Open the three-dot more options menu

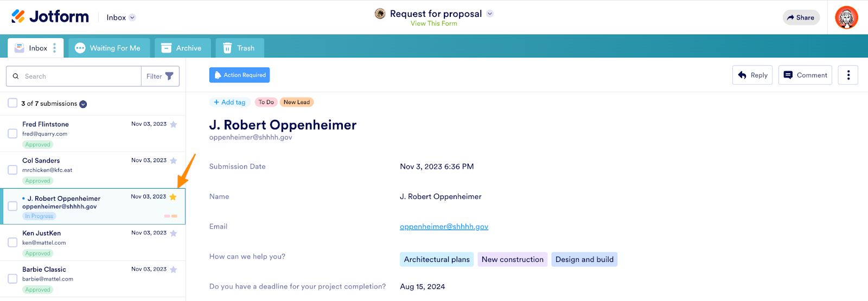tap(848, 75)
